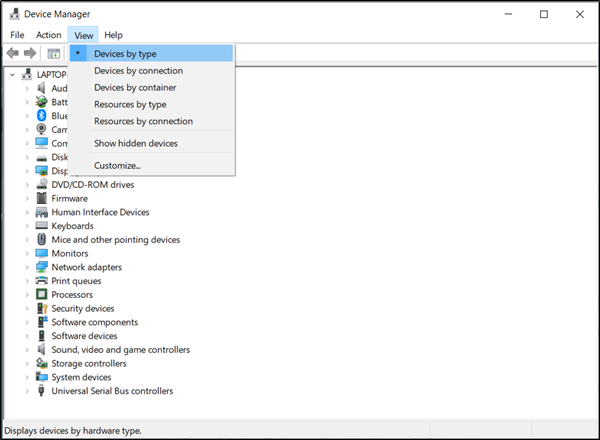Click the Bluetooth category icon
Viewport: 600px width, 440px height.
pos(41,116)
